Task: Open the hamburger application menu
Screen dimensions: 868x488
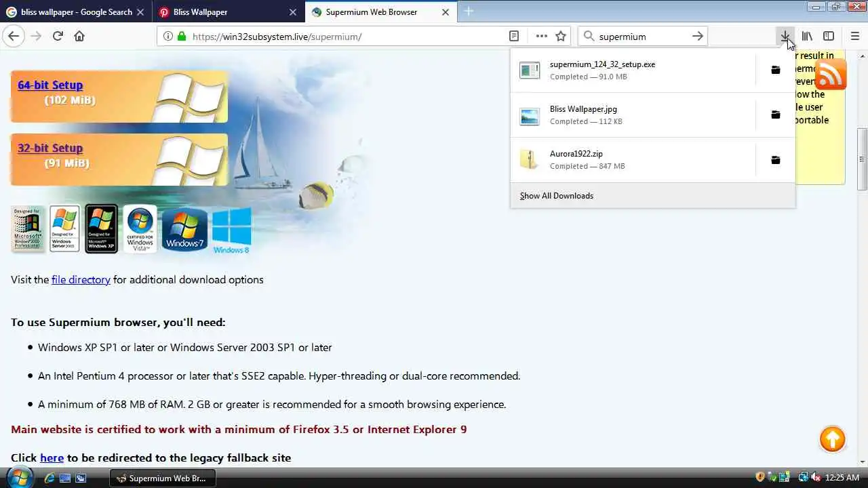Action: point(854,36)
